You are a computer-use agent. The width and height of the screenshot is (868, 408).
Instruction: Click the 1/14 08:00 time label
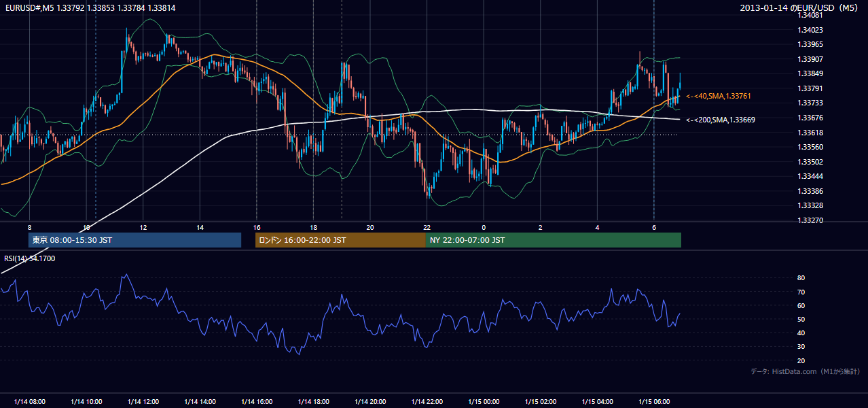(x=29, y=402)
